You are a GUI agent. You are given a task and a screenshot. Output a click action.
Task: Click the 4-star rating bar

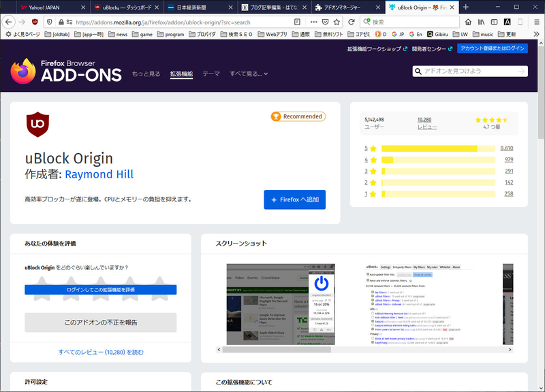tap(438, 160)
